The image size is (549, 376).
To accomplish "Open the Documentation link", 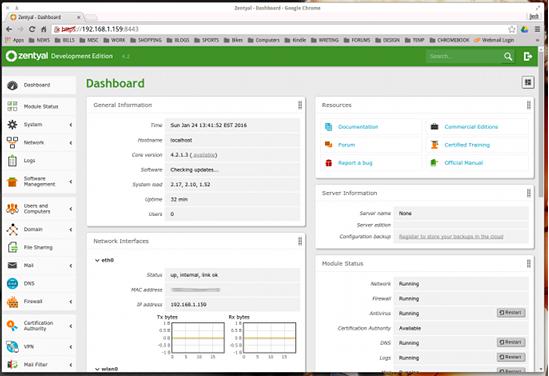I will coord(358,127).
